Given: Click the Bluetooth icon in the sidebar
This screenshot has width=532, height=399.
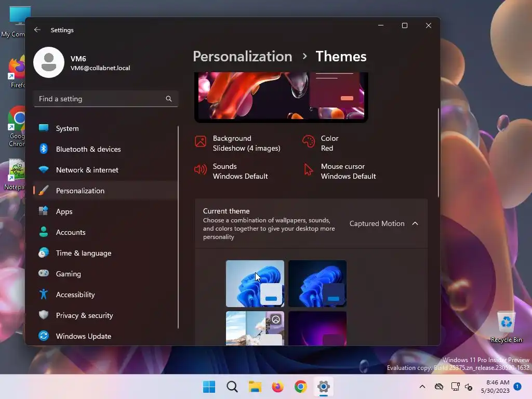Looking at the screenshot, I should [x=44, y=149].
